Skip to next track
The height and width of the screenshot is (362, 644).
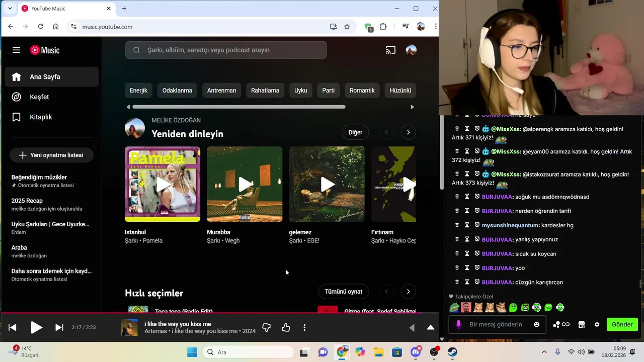tap(59, 327)
